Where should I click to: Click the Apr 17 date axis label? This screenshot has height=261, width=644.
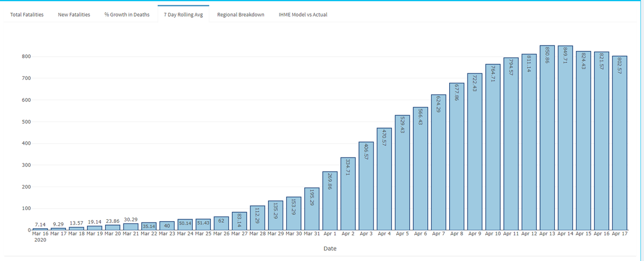[x=619, y=234]
